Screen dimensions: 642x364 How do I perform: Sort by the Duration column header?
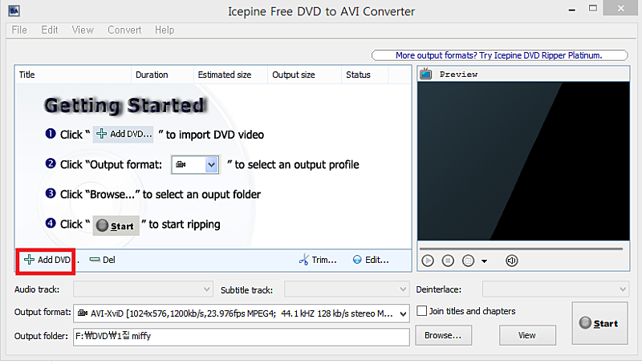click(x=162, y=75)
